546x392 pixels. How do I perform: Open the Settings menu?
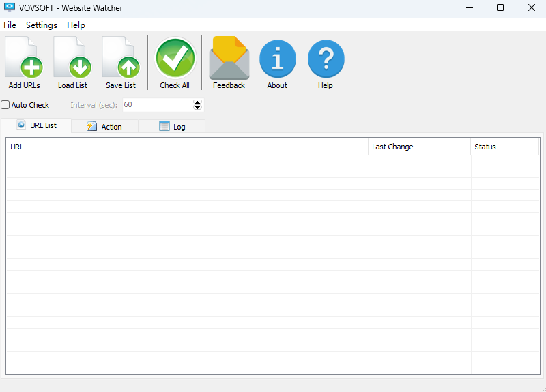point(42,25)
